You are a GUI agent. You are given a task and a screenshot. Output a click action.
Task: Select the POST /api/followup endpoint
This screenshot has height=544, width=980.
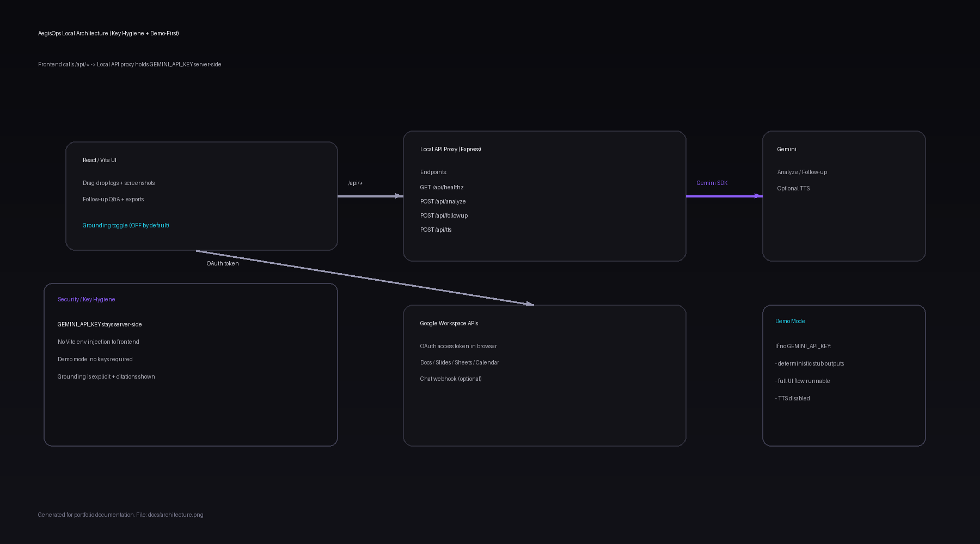[x=444, y=215]
